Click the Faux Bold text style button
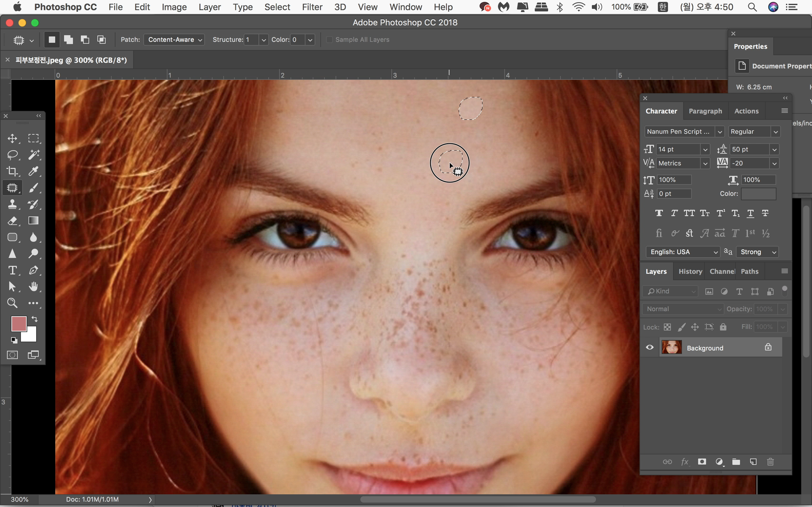The image size is (812, 507). click(659, 213)
